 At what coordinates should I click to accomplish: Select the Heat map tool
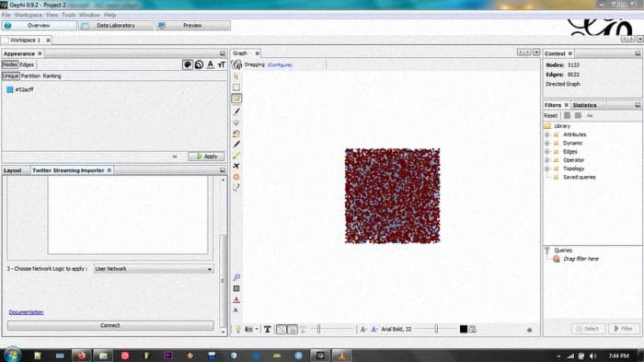pos(236,177)
